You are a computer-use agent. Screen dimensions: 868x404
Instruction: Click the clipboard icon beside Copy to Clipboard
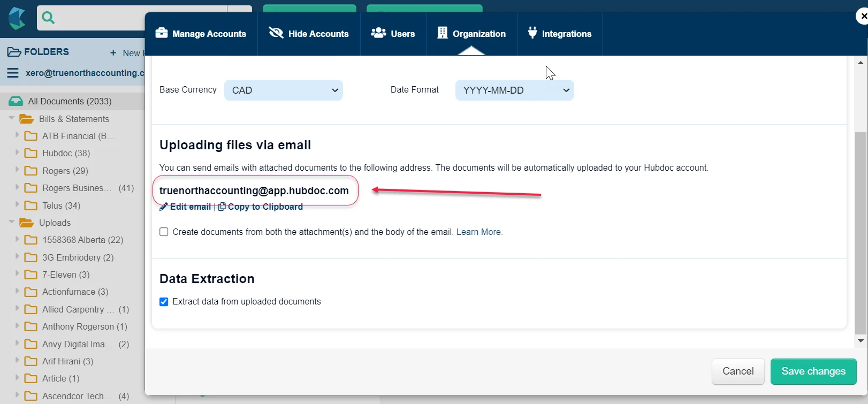tap(222, 207)
